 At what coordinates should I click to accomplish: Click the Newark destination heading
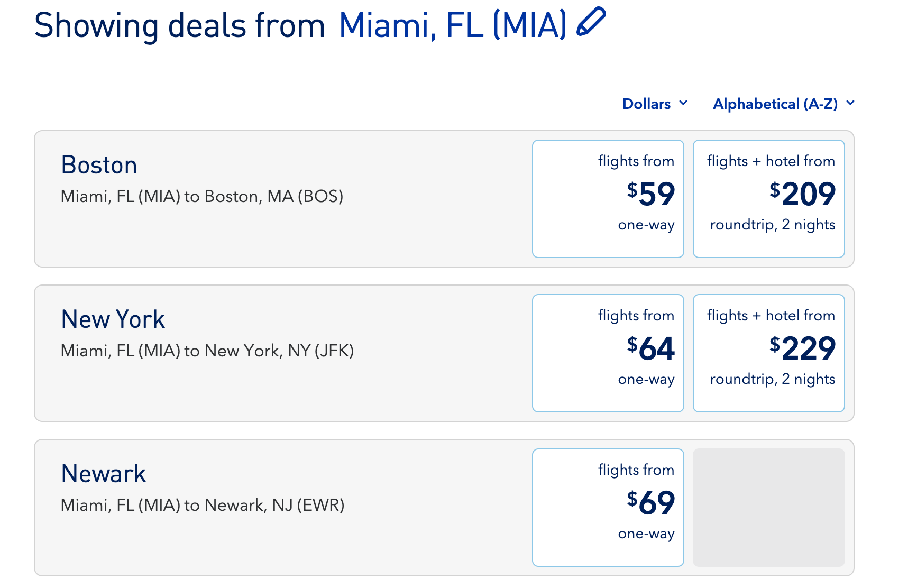[x=104, y=474]
